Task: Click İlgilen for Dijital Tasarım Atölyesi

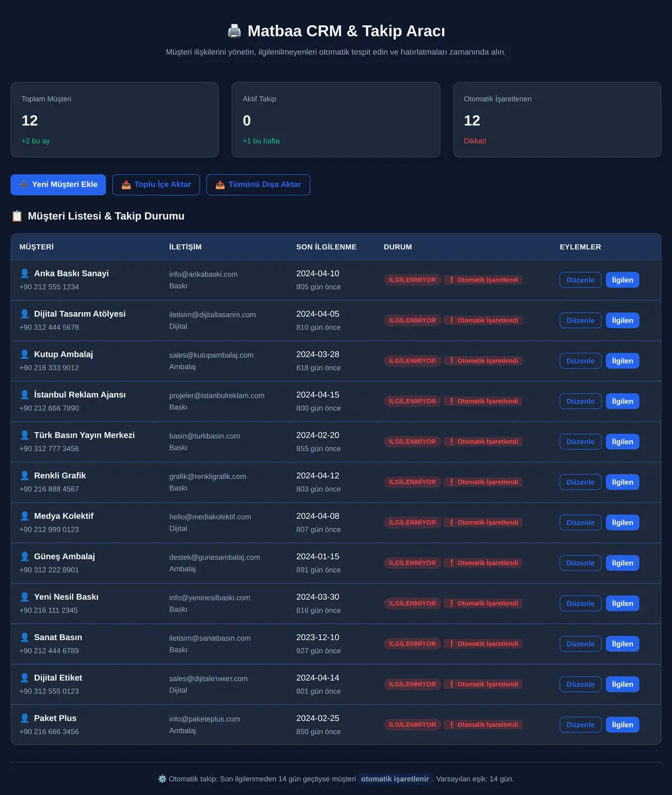Action: (623, 320)
